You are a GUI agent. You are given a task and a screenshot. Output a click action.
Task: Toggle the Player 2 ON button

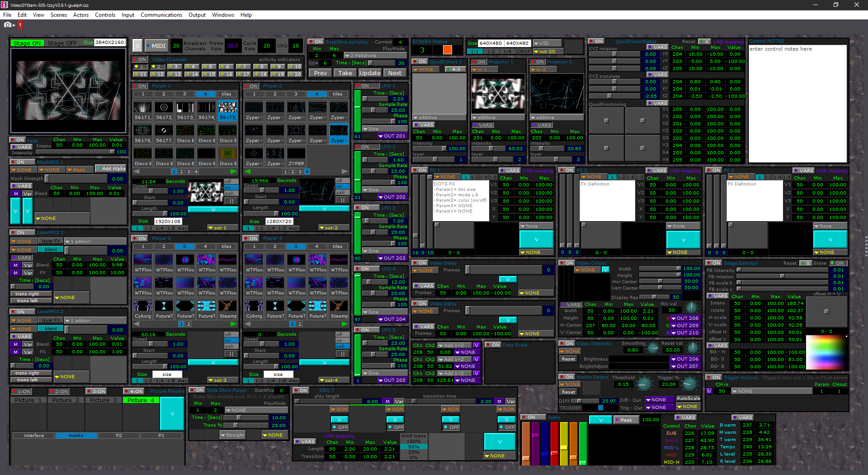point(252,86)
